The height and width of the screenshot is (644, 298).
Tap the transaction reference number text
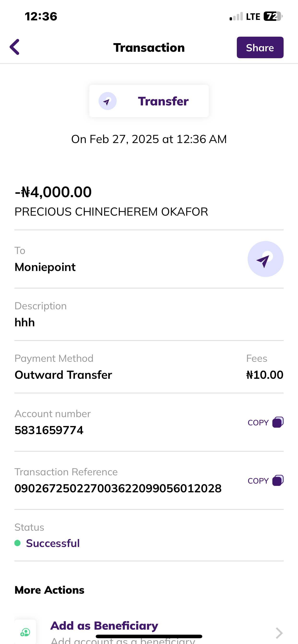[118, 488]
